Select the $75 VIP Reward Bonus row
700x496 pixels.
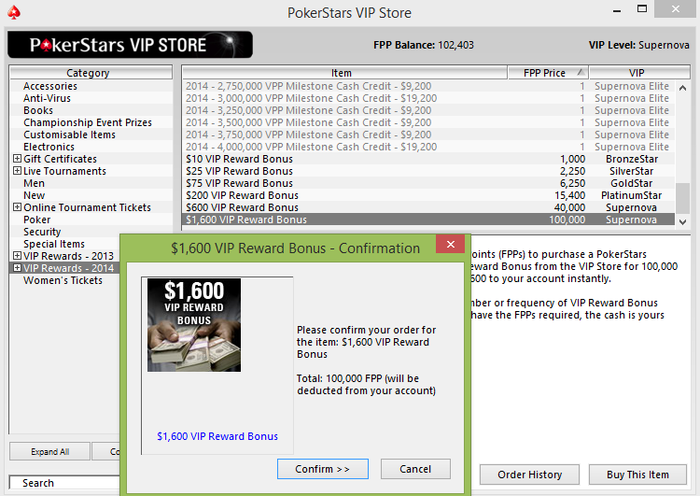pos(429,183)
